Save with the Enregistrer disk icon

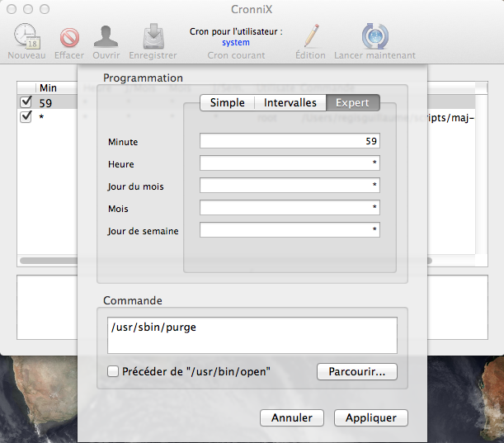[x=153, y=36]
